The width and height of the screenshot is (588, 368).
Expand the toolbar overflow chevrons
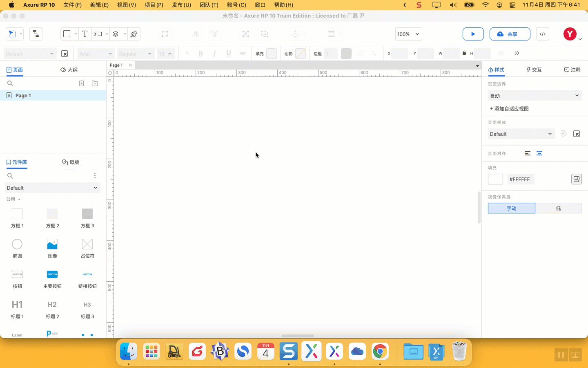[517, 54]
